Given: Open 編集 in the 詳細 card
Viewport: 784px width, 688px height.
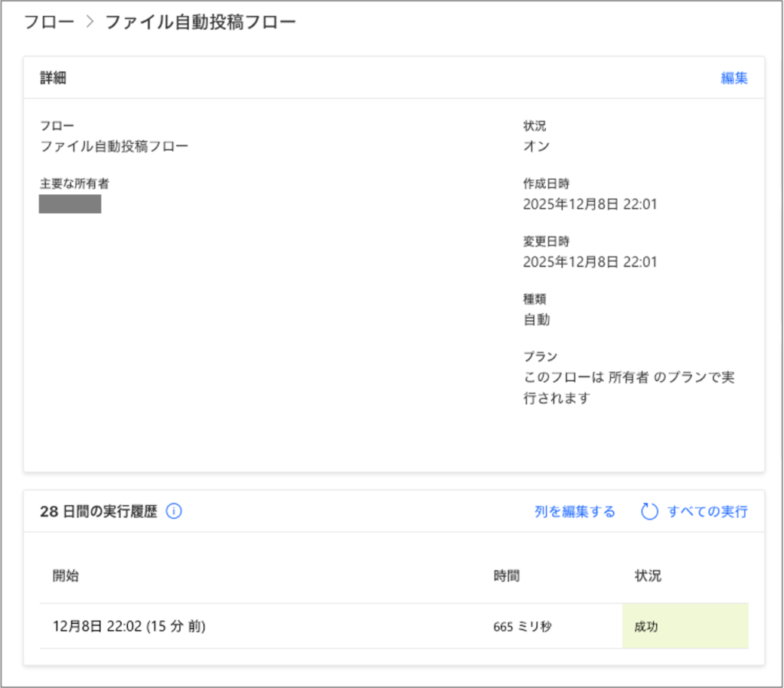Looking at the screenshot, I should point(734,77).
